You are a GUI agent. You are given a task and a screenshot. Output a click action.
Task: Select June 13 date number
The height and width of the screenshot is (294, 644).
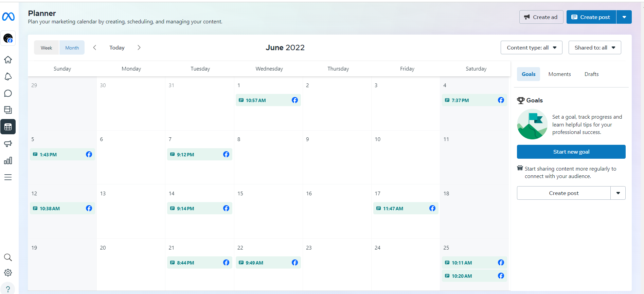point(103,193)
